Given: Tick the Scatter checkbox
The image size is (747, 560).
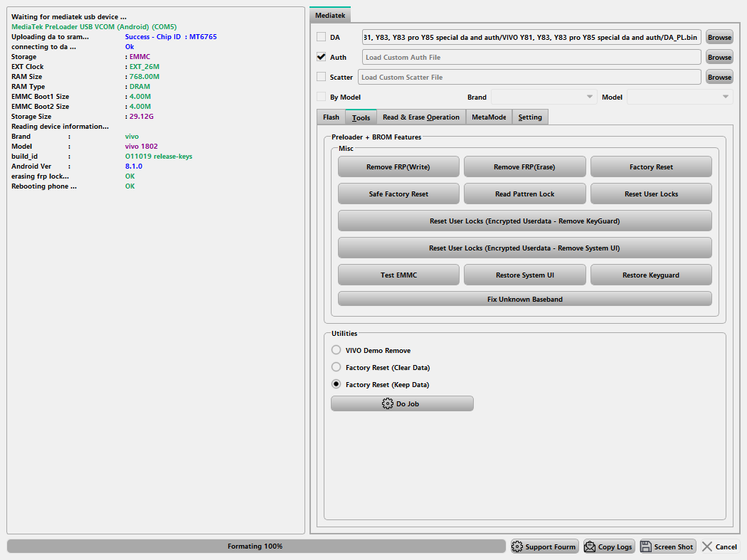Looking at the screenshot, I should [322, 77].
